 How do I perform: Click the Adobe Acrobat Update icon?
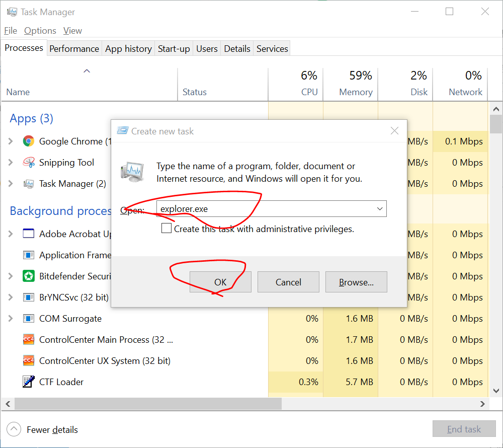pos(29,233)
